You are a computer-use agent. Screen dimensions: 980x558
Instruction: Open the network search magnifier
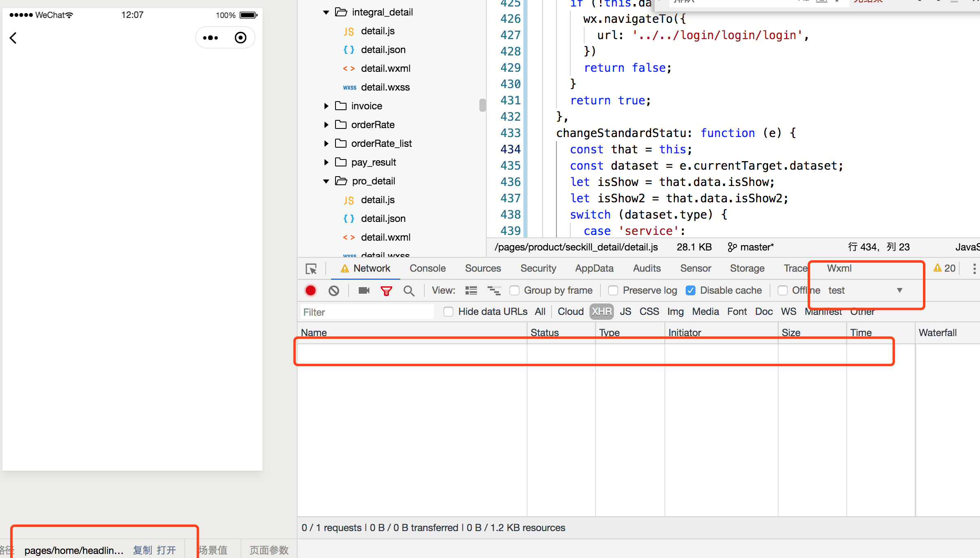point(409,290)
